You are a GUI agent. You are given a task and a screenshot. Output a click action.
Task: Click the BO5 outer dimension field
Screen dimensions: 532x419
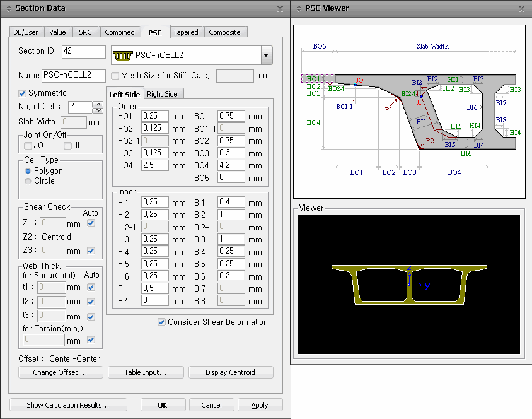click(x=231, y=177)
